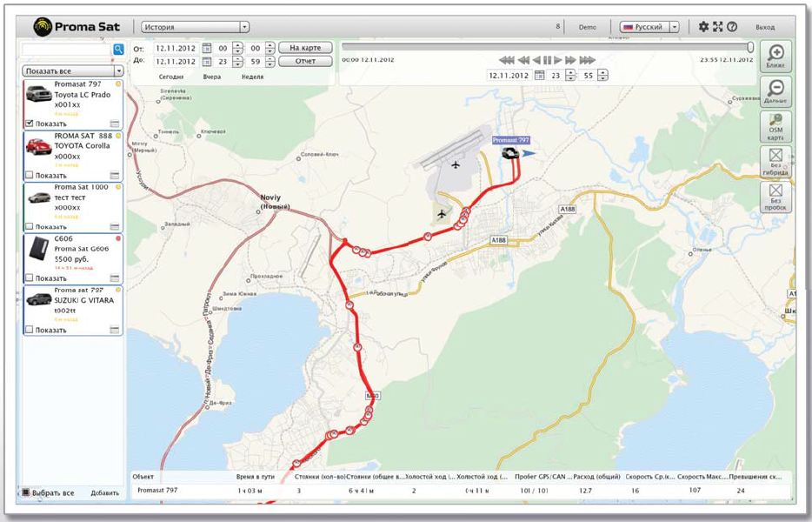Expand the Показать все filter dropdown
The image size is (812, 522).
click(x=72, y=71)
